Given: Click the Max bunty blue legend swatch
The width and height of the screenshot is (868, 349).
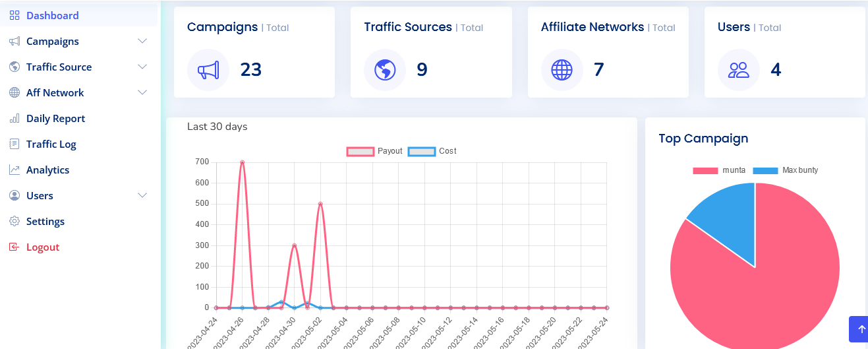Looking at the screenshot, I should coord(766,170).
